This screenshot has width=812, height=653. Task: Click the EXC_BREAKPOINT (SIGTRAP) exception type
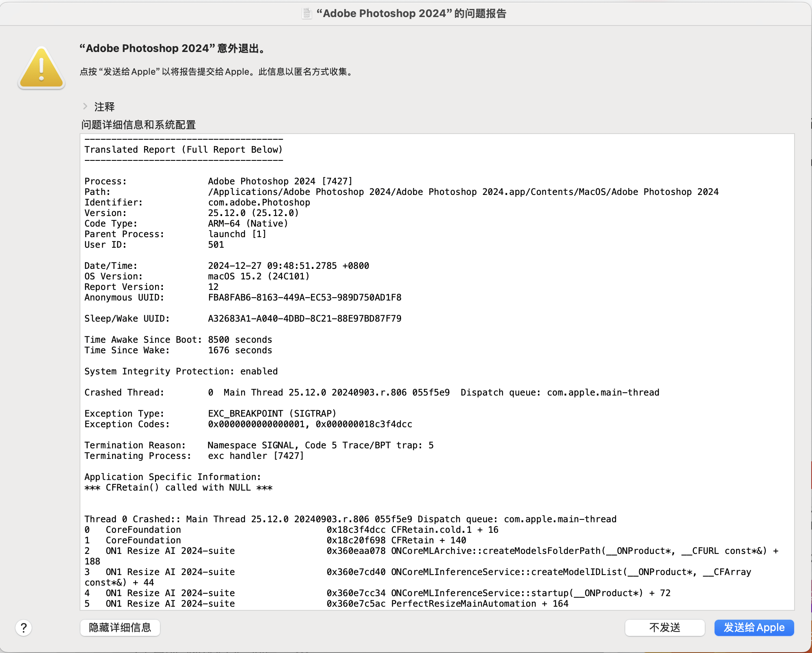pyautogui.click(x=272, y=413)
